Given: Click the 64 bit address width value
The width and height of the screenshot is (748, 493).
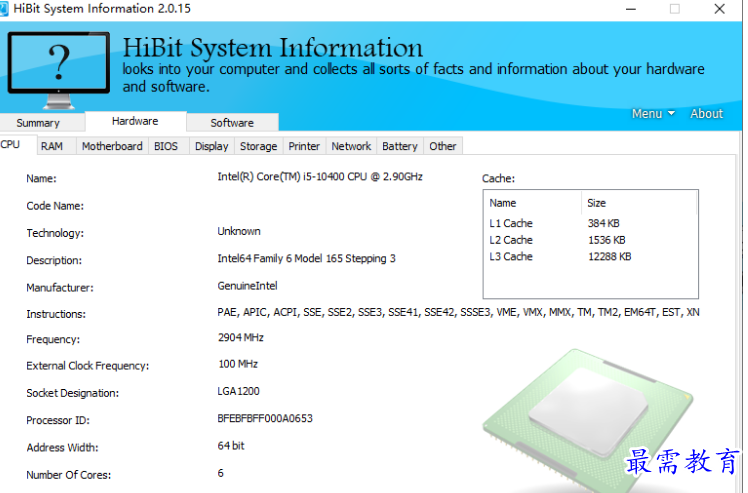Looking at the screenshot, I should pyautogui.click(x=231, y=446).
